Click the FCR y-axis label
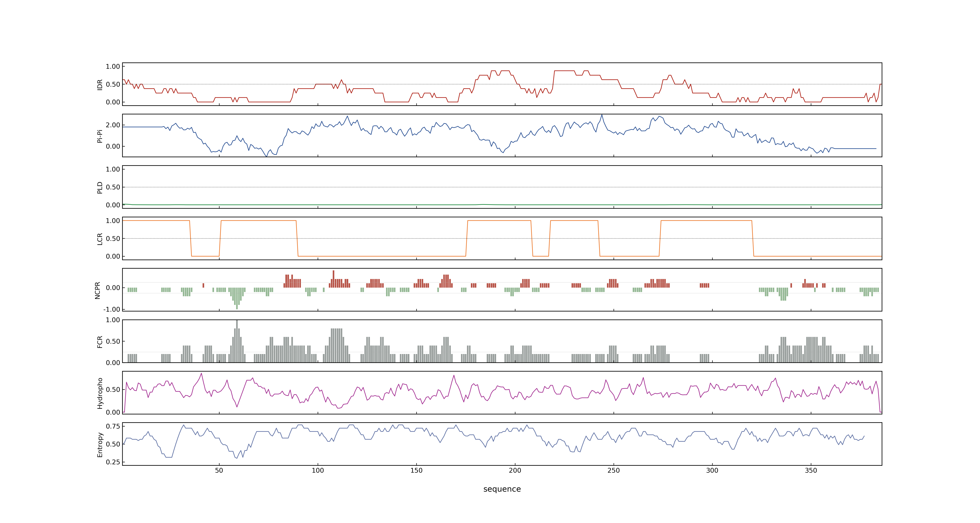Viewport: 980px width, 523px height. (100, 341)
